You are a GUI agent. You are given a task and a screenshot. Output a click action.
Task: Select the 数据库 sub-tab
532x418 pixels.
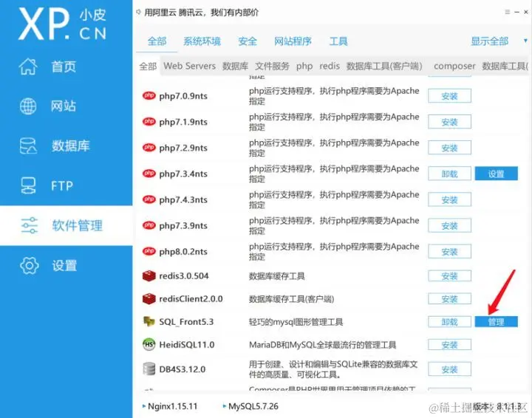click(x=235, y=66)
